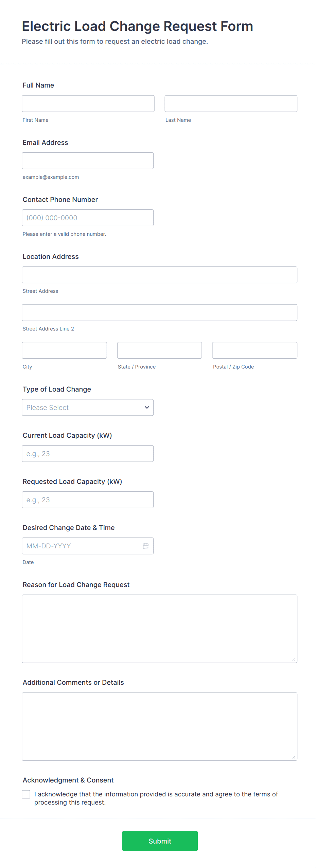
Task: Select the Email Address input field
Action: click(88, 161)
